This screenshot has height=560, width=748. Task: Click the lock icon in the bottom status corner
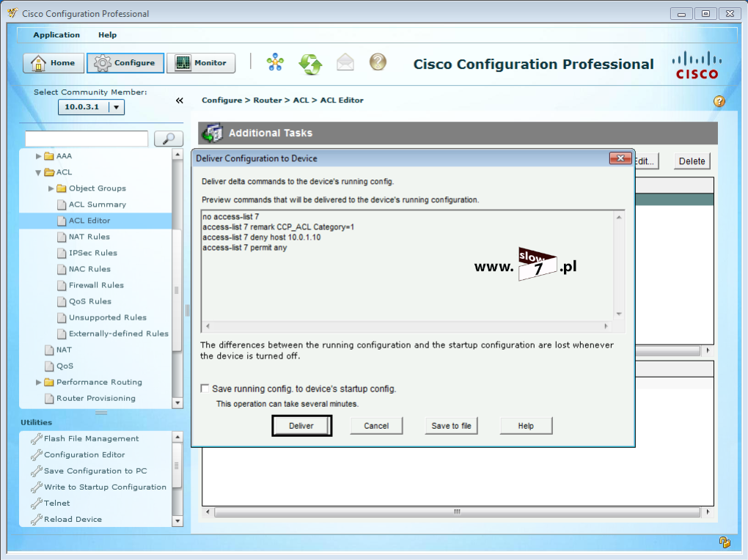[x=725, y=542]
